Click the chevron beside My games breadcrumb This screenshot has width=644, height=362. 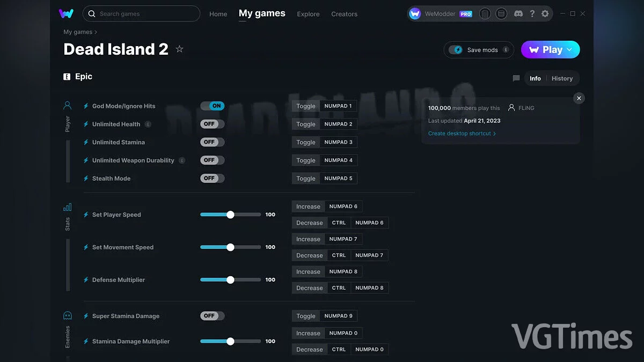pyautogui.click(x=96, y=32)
